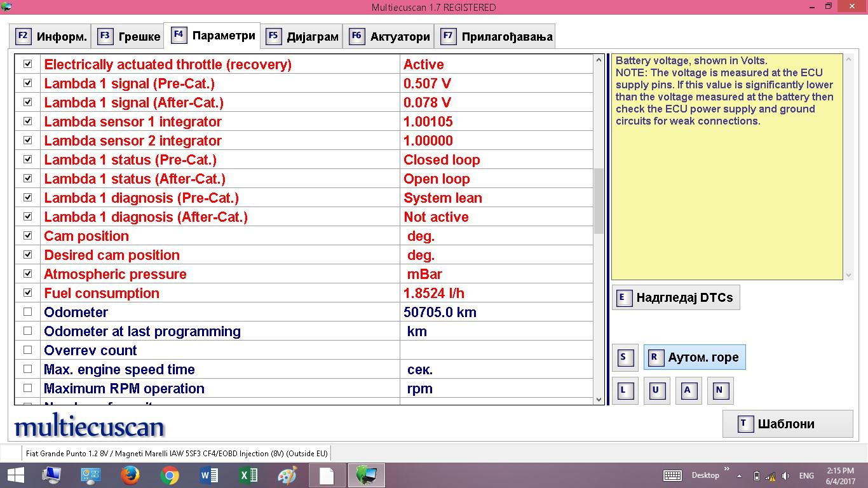868x488 pixels.
Task: Open the Прилагођавања tab
Action: [495, 36]
